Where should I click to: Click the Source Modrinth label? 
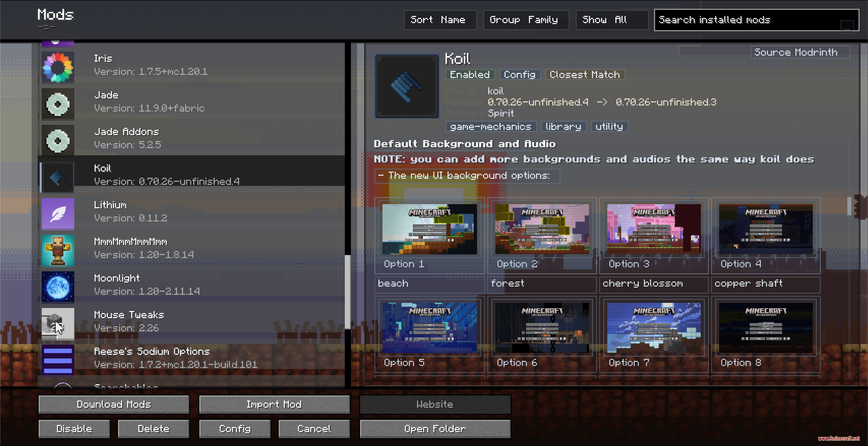(800, 52)
